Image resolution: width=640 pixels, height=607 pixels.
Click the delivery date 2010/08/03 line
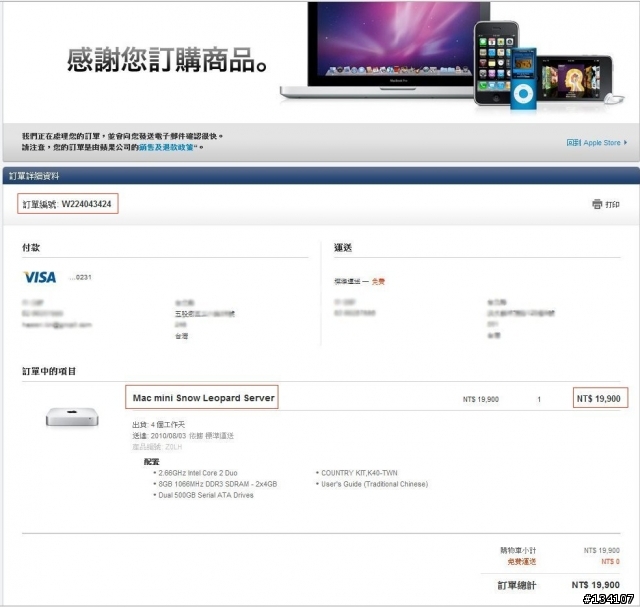[183, 436]
